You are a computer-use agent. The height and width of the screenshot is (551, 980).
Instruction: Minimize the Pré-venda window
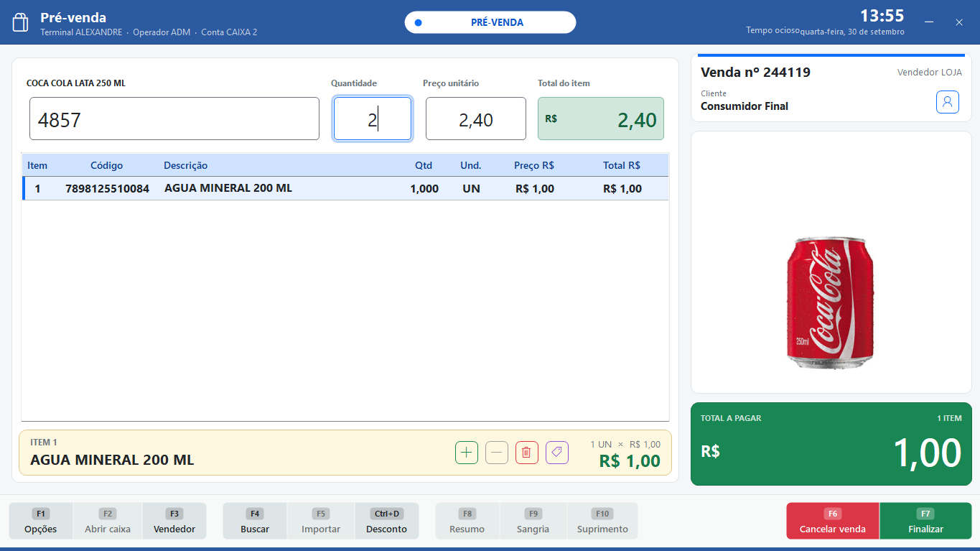[x=929, y=22]
